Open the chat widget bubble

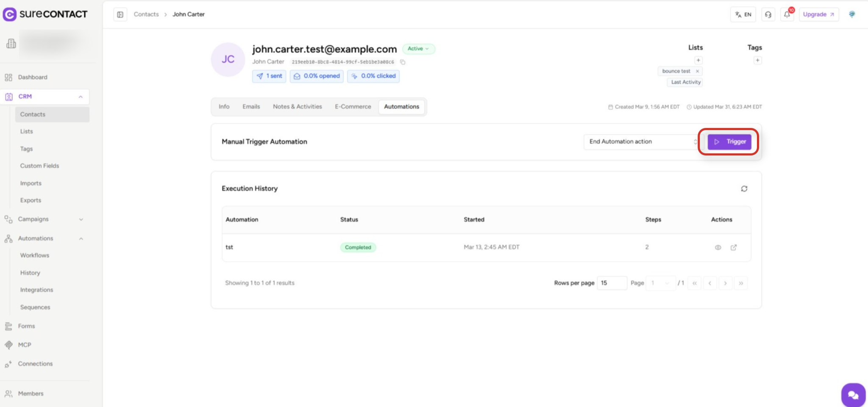point(853,395)
